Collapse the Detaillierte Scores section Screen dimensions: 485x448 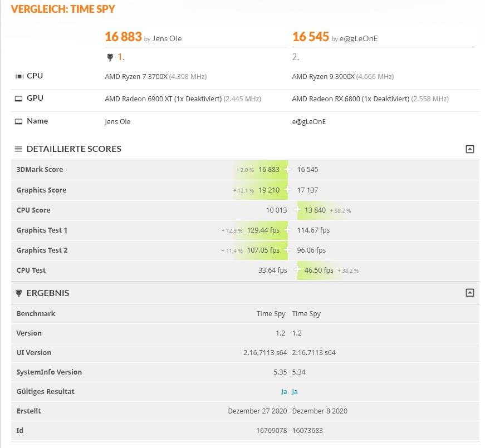pyautogui.click(x=470, y=149)
